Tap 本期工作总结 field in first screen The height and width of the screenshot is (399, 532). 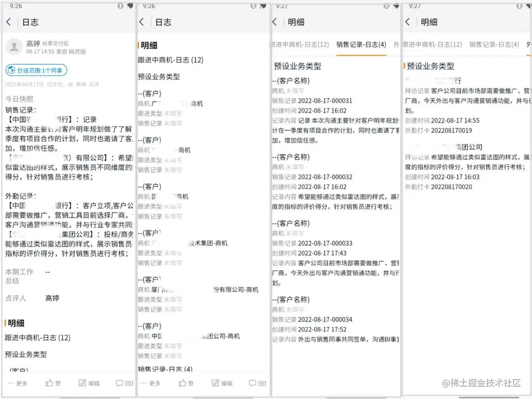coord(28,276)
